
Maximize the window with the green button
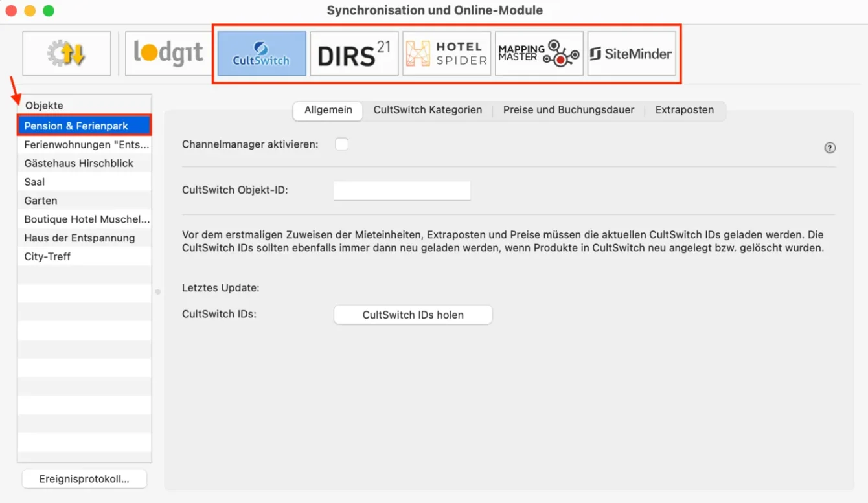[x=49, y=10]
